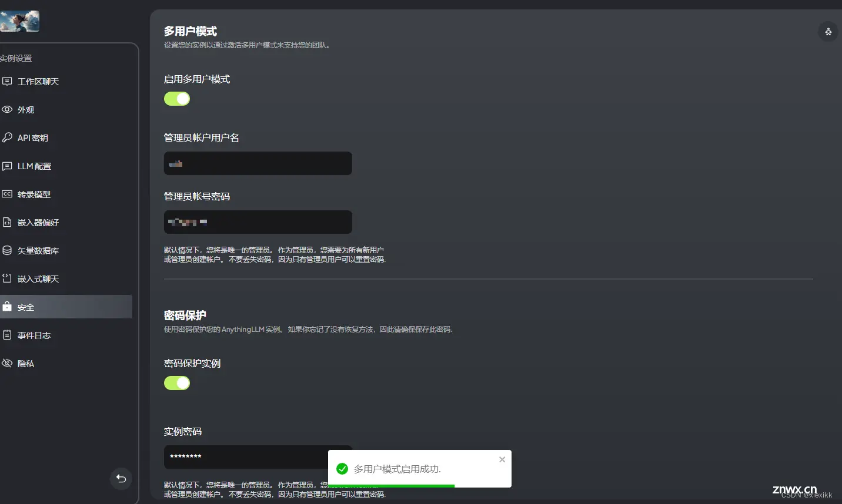
Task: Click the 管理员帐号密码 input field
Action: [x=258, y=222]
